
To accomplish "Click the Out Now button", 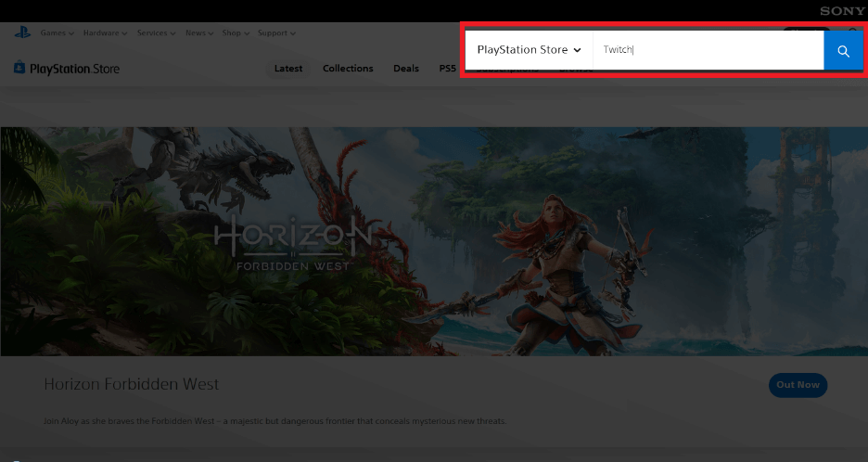I will [x=798, y=385].
